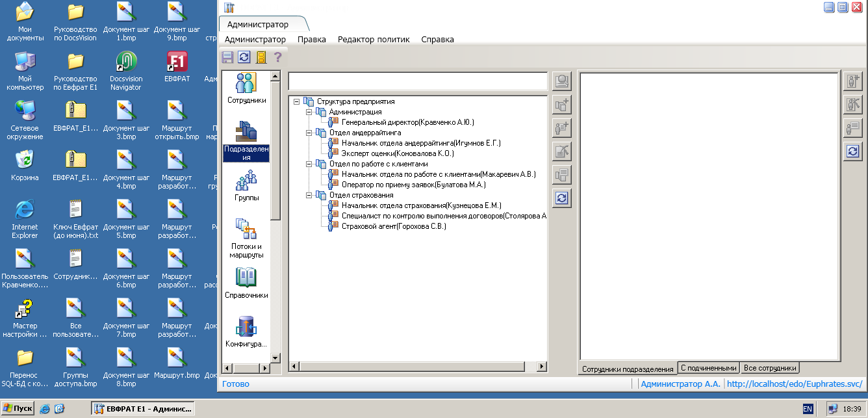
Task: Open the localhost Euphrates.svc link in status bar
Action: (795, 384)
